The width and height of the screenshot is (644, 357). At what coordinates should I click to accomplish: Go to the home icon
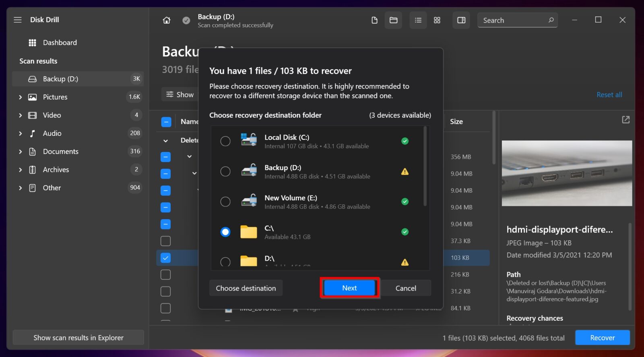pos(167,20)
